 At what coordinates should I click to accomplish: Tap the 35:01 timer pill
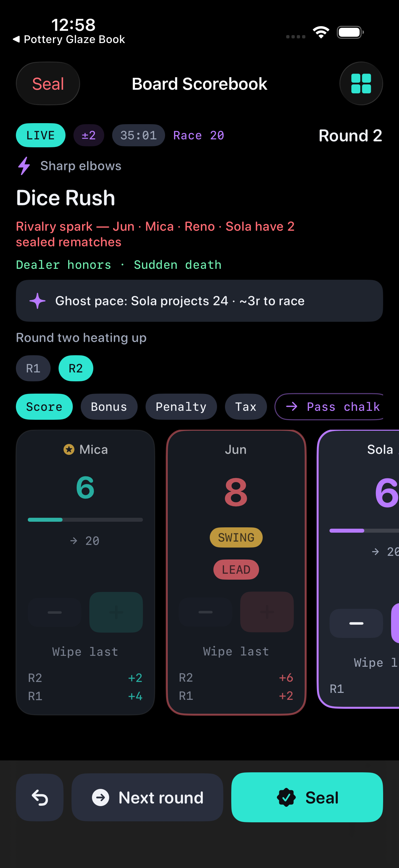pos(138,135)
